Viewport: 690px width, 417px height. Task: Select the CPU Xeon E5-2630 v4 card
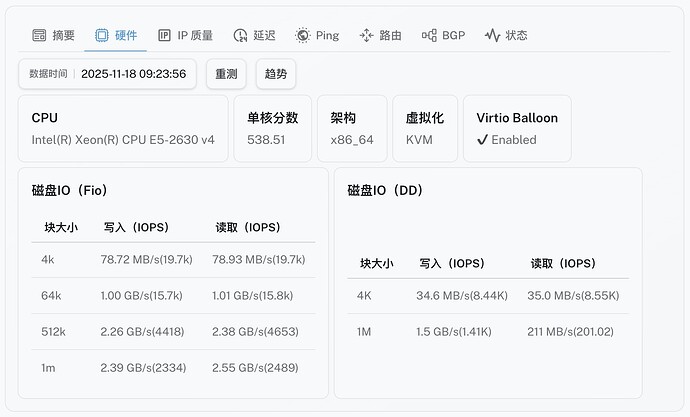point(123,128)
